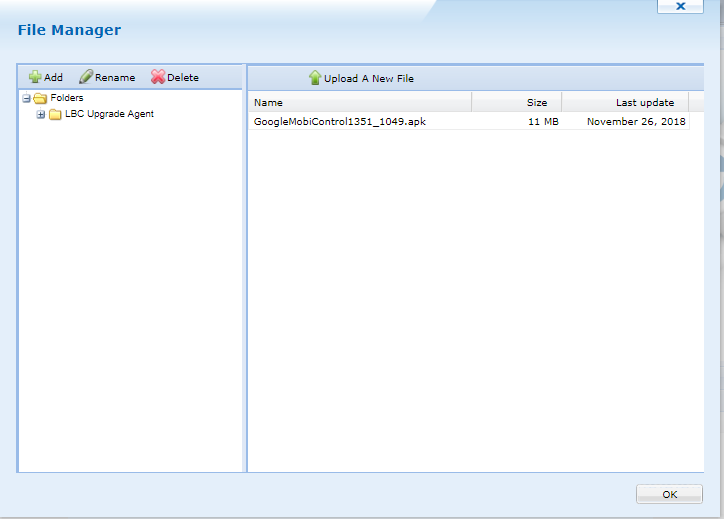Select the Folders root label
Viewport: 724px width, 519px height.
[67, 98]
